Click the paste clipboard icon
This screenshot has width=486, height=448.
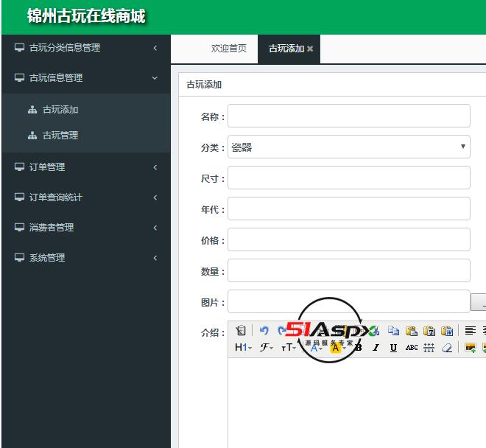click(x=412, y=331)
